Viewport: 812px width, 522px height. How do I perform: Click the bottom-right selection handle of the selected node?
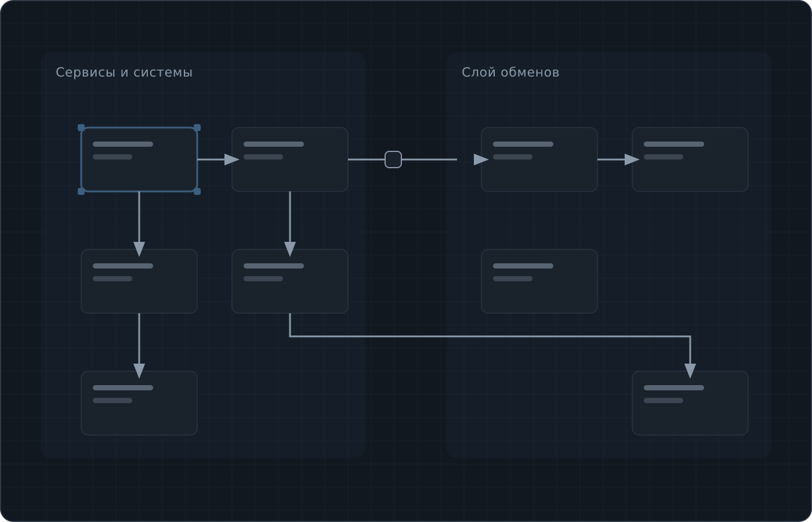(197, 191)
